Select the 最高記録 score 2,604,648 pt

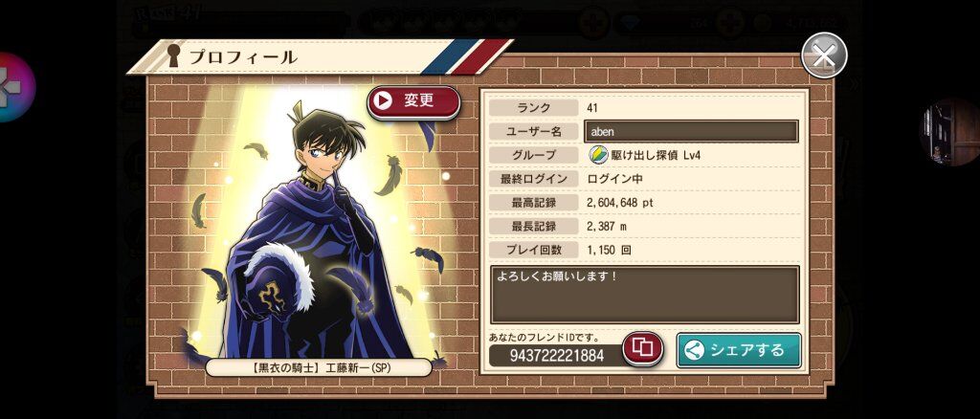click(619, 202)
